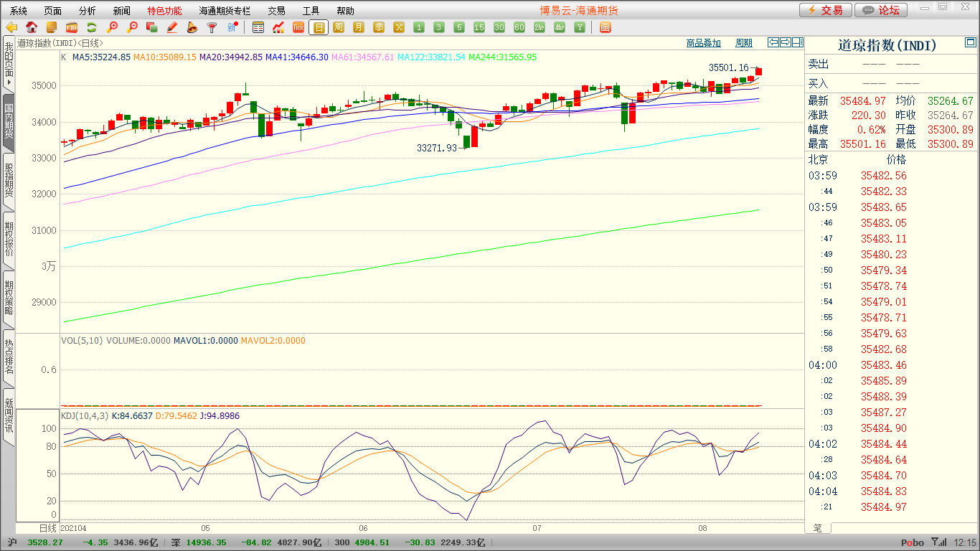Viewport: 980px width, 551px height.
Task: Click the green Y period icon
Action: (x=580, y=27)
